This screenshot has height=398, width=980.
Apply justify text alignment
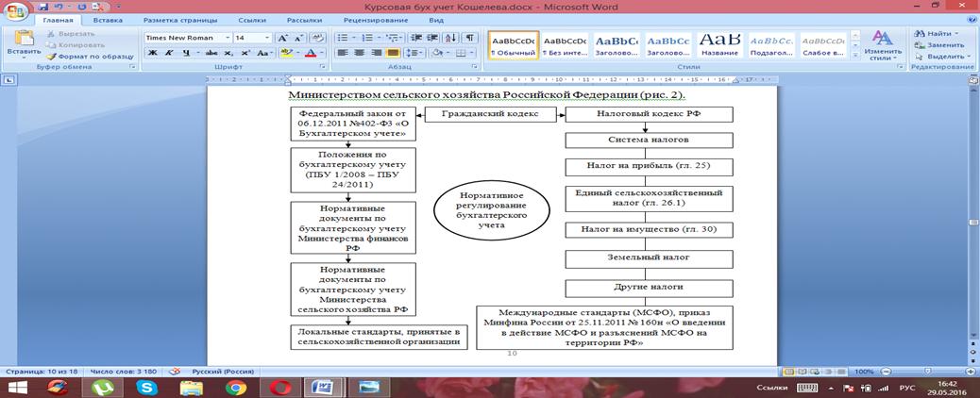pos(393,53)
